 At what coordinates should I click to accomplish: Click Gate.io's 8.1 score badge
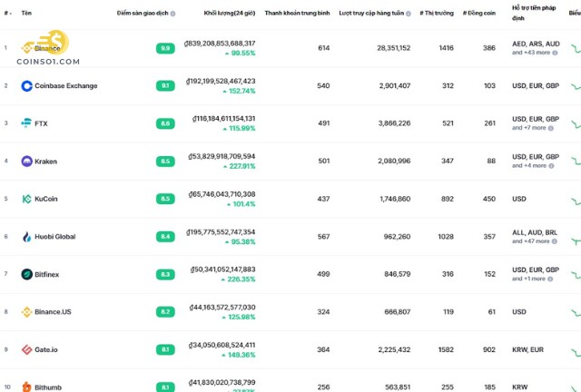[165, 349]
